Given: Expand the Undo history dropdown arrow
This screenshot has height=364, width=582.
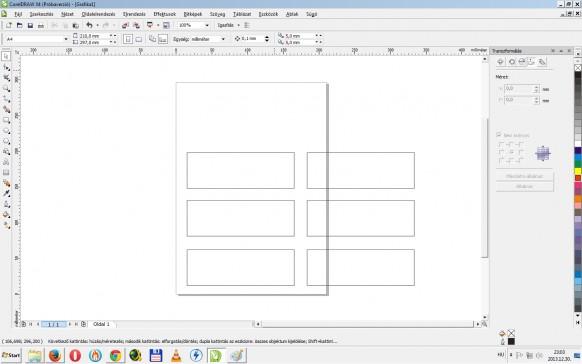Looking at the screenshot, I should (x=97, y=25).
